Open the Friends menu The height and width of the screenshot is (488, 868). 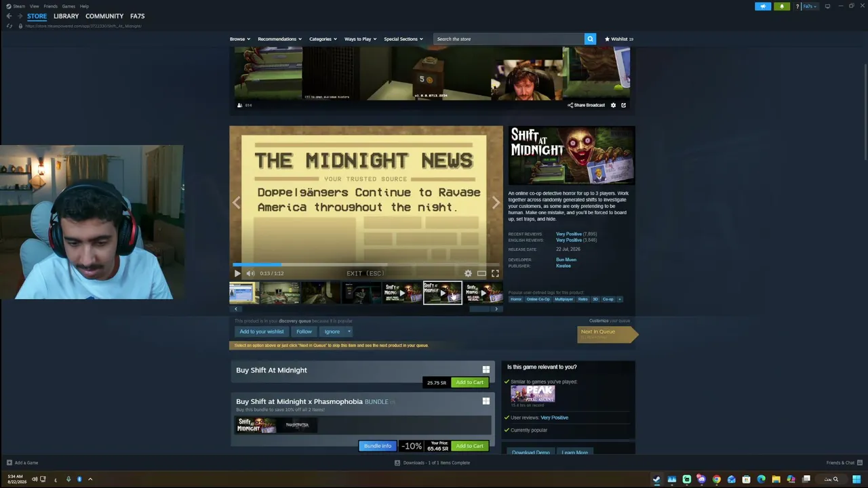click(x=51, y=6)
